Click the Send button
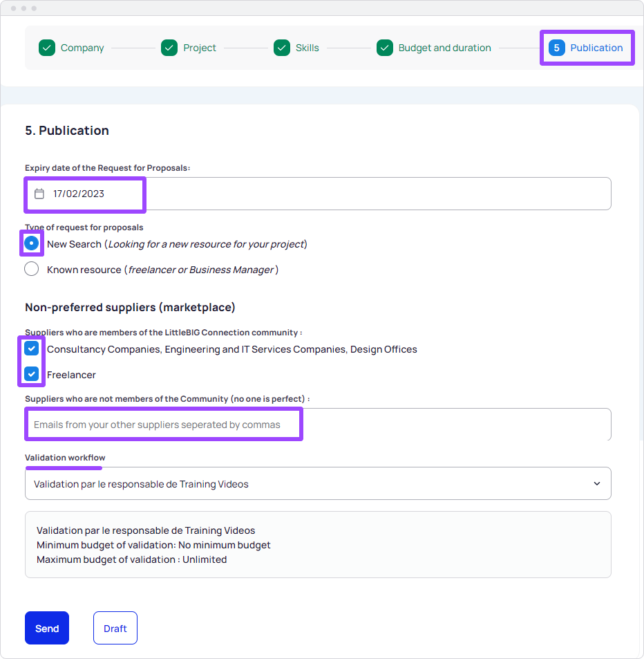The width and height of the screenshot is (644, 659). pyautogui.click(x=47, y=628)
